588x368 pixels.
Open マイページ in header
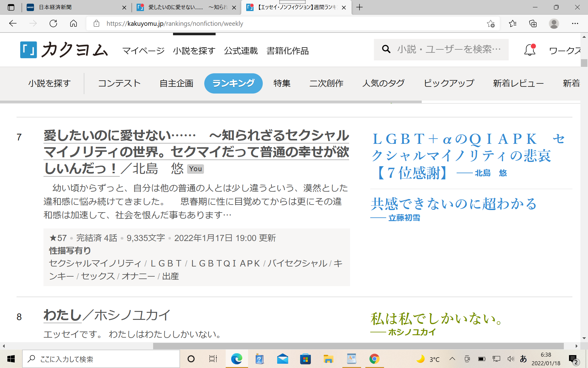pyautogui.click(x=143, y=51)
